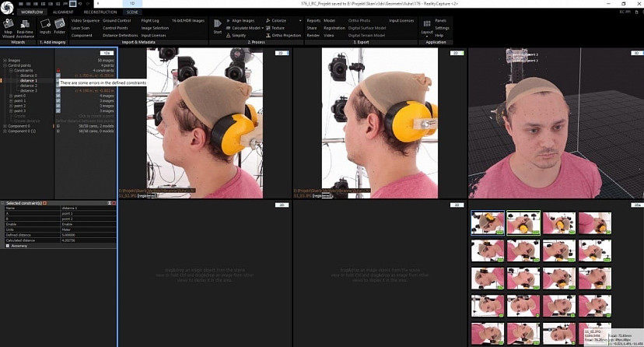Toggle distance 3 constraint checkbox
Viewport: 644px width, 347px height.
(x=58, y=90)
